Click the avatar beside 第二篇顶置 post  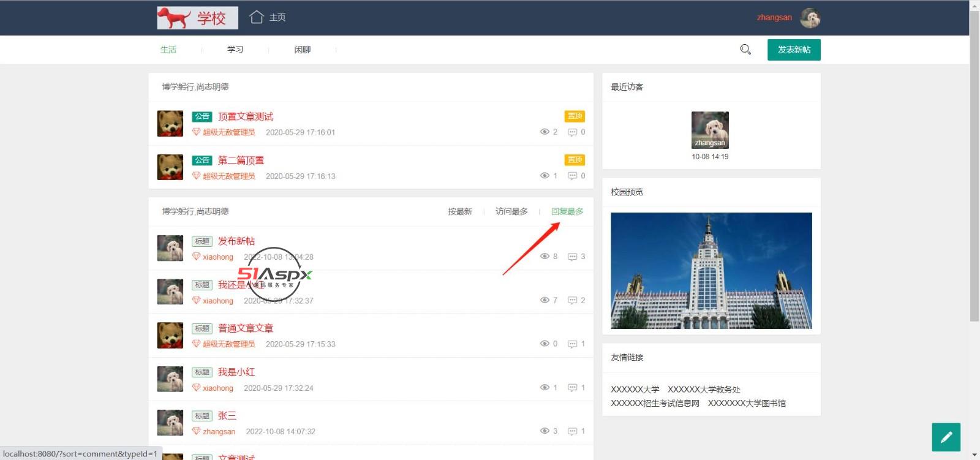click(170, 167)
